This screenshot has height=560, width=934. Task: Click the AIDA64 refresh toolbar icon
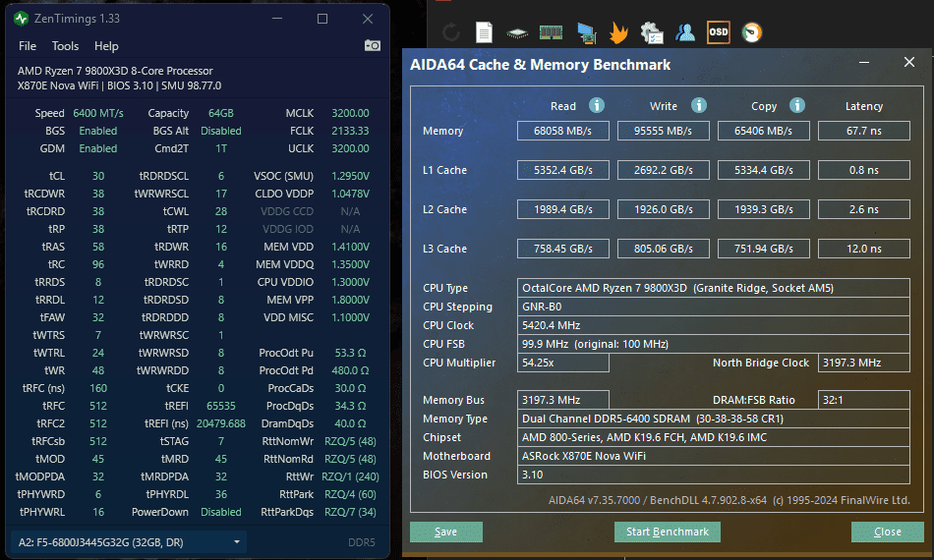click(451, 32)
